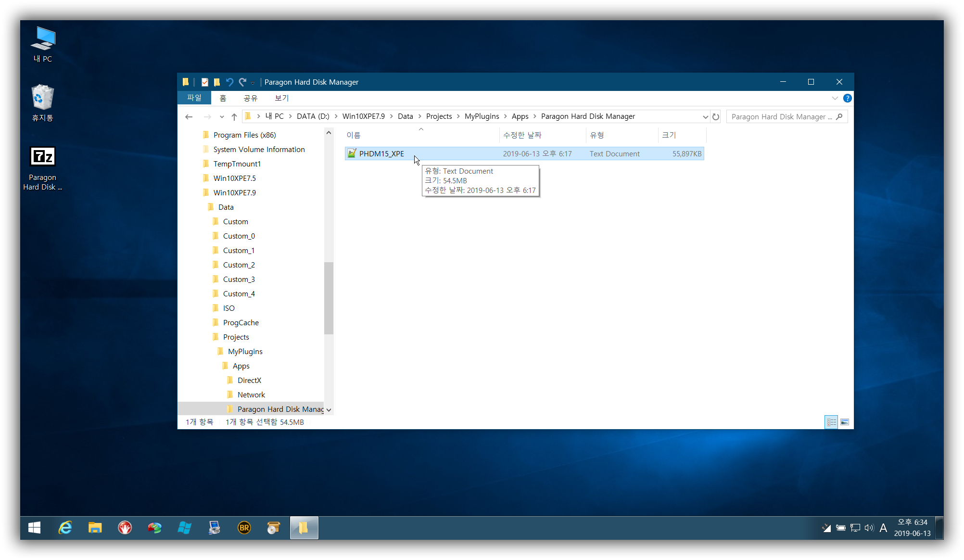Switch to large icons view layout
Image resolution: width=964 pixels, height=560 pixels.
click(x=845, y=422)
